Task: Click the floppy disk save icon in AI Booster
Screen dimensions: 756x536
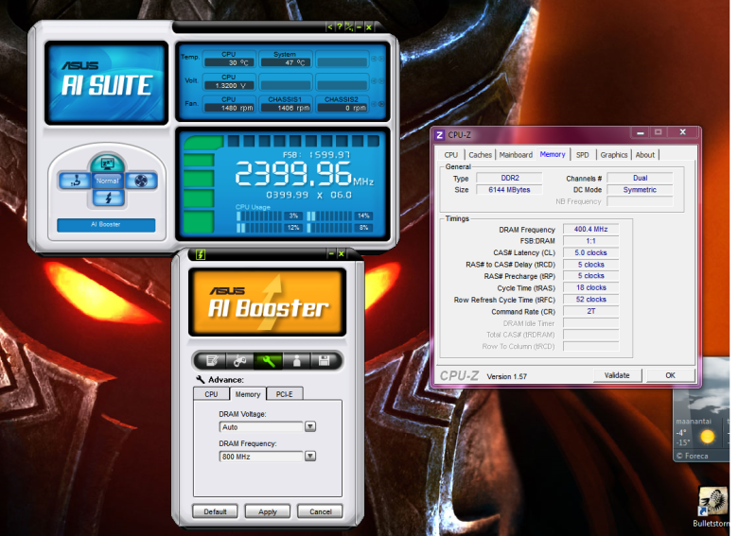Action: tap(324, 361)
